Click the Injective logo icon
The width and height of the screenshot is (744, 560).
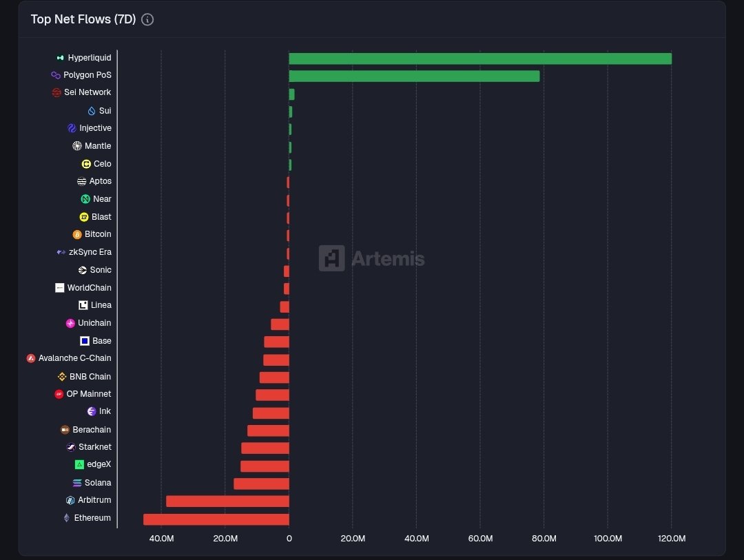(x=72, y=128)
